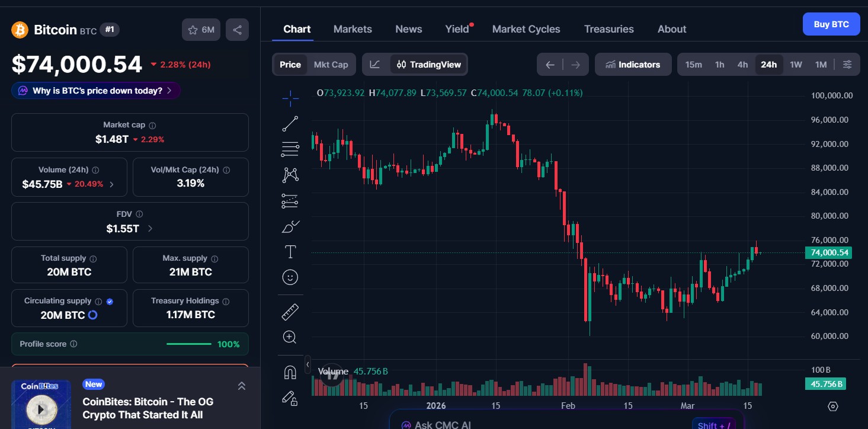Switch to the Markets tab

[x=353, y=28]
